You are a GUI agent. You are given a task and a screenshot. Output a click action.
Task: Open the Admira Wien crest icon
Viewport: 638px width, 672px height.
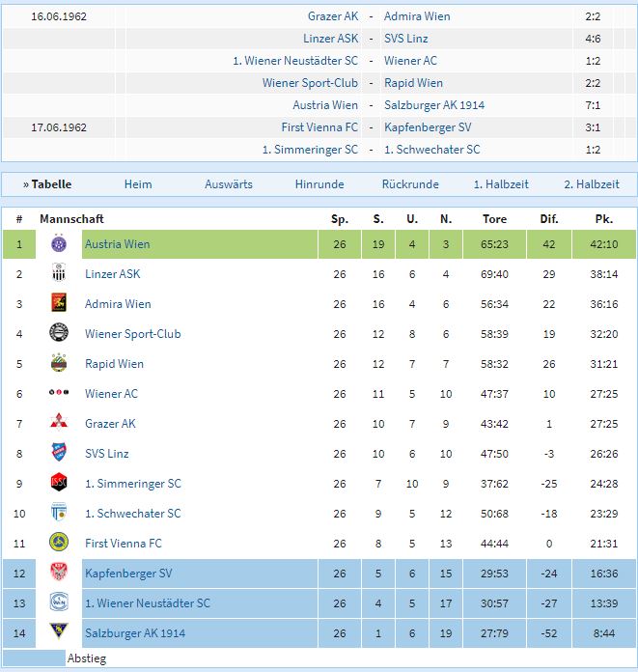(59, 302)
